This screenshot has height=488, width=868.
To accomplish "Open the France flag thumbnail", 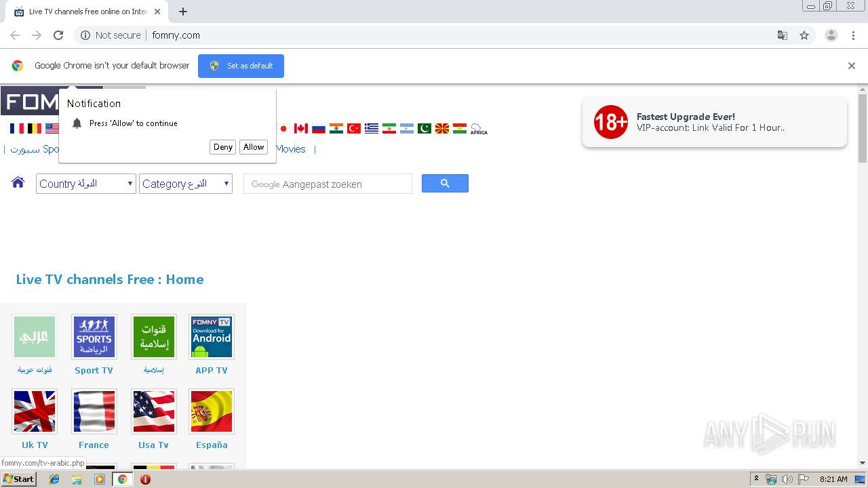I will pyautogui.click(x=94, y=411).
